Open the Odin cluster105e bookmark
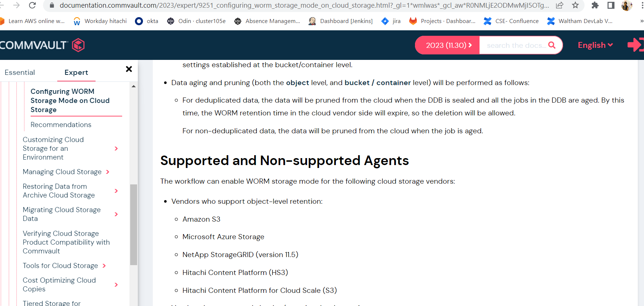The image size is (644, 306). [196, 21]
